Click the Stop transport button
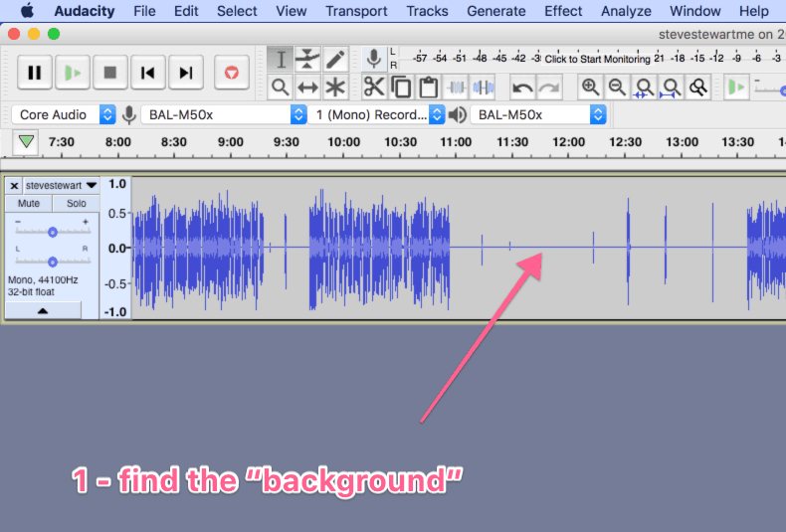786x532 pixels. [x=109, y=73]
